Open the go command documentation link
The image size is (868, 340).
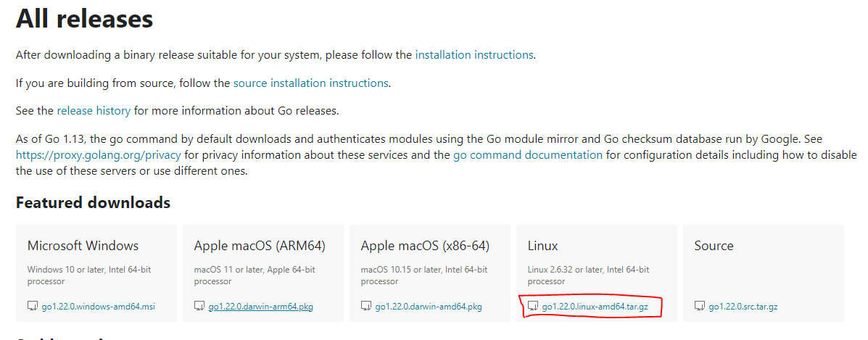click(528, 155)
